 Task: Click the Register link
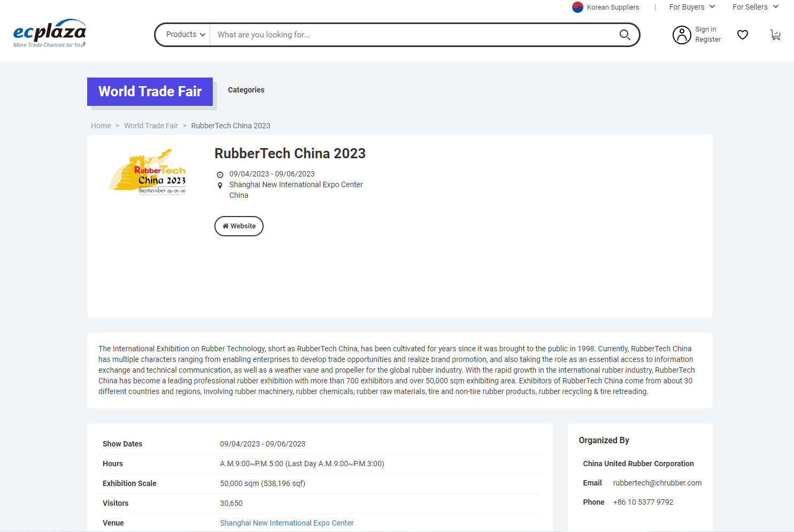pyautogui.click(x=708, y=40)
